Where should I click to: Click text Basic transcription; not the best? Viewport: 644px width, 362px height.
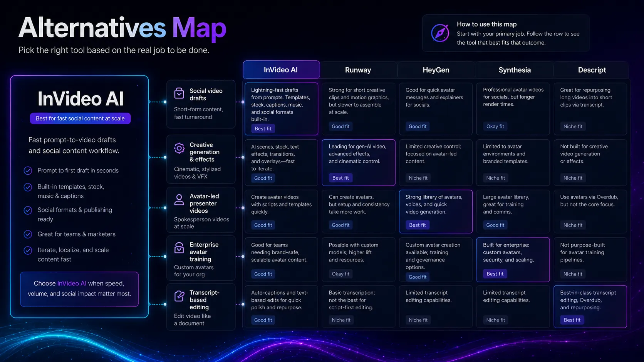(352, 300)
